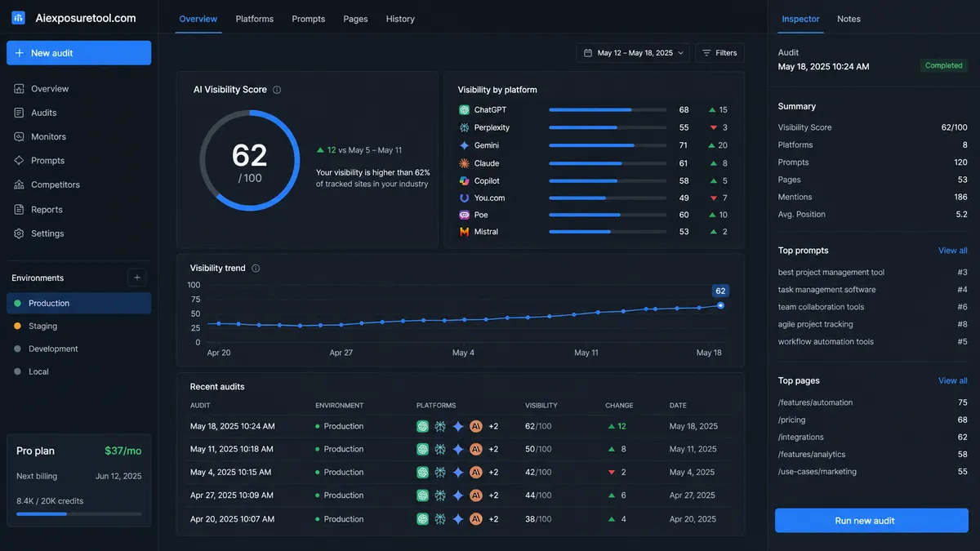Click the /features/automation page row
980x551 pixels.
click(x=872, y=402)
